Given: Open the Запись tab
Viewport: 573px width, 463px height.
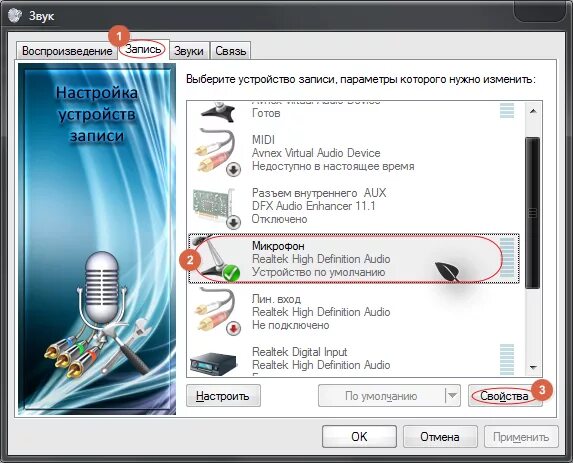Looking at the screenshot, I should pos(143,49).
